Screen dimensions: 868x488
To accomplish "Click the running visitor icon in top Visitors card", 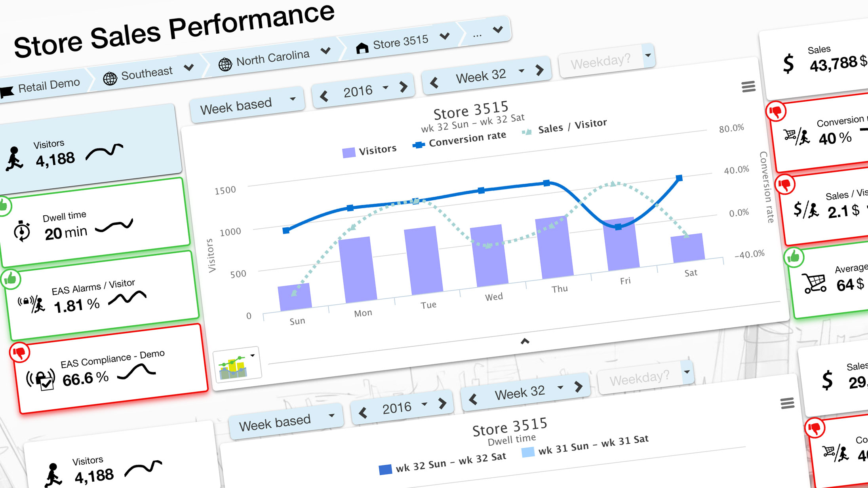I will click(14, 159).
